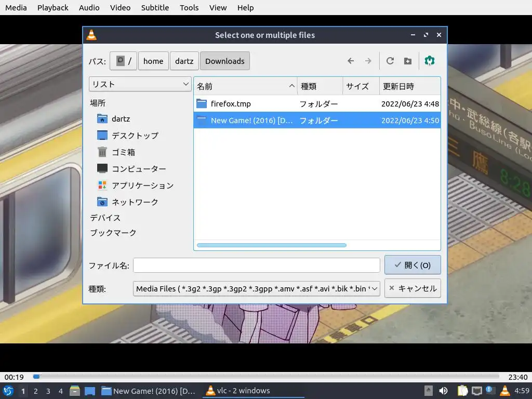This screenshot has width=532, height=399.
Task: Click the 'vlc - 2 windows' taskbar entry
Action: 253,391
